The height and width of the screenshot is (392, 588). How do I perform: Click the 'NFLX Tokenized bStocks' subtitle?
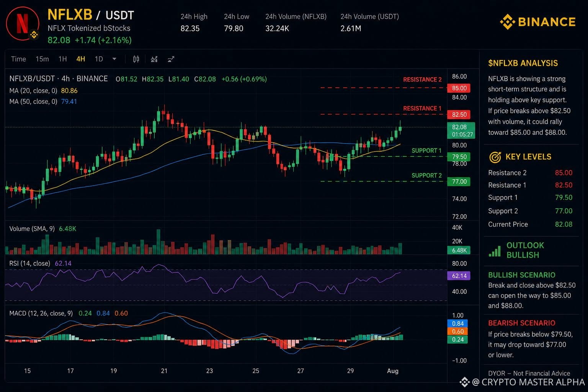(89, 28)
